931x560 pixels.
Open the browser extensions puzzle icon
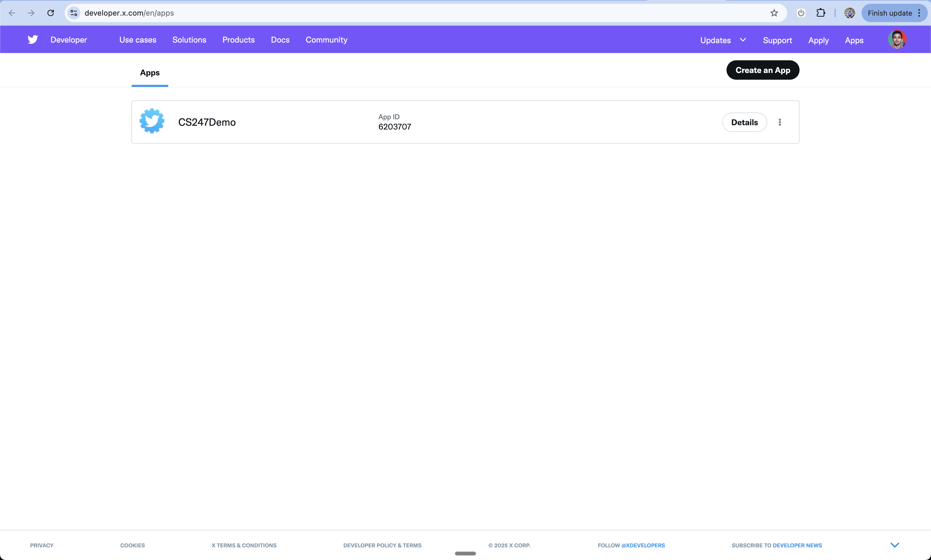point(820,13)
